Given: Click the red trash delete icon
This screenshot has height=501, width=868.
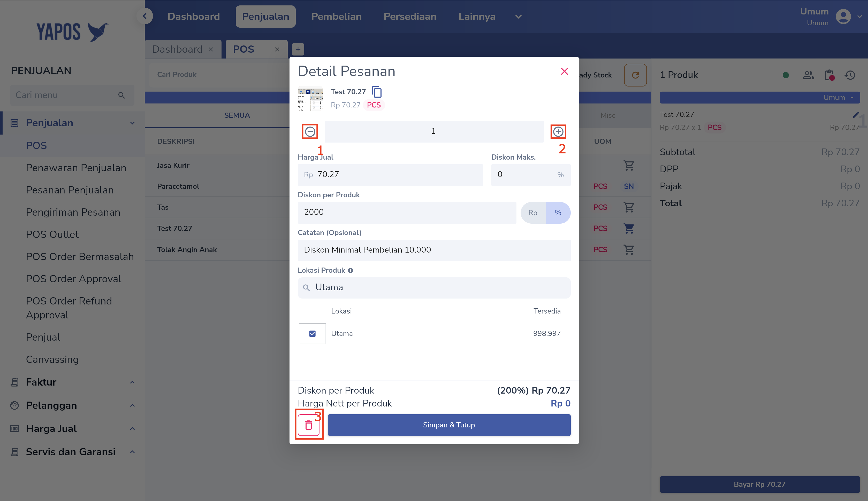Looking at the screenshot, I should 308,425.
